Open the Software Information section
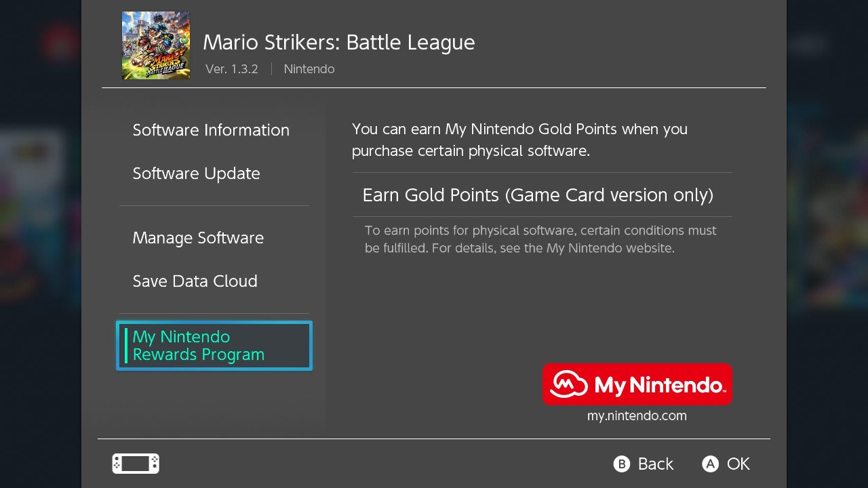 [211, 130]
